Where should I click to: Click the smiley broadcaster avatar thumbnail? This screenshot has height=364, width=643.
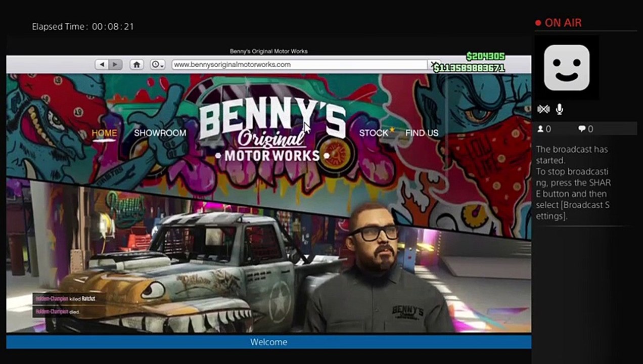[x=567, y=68]
